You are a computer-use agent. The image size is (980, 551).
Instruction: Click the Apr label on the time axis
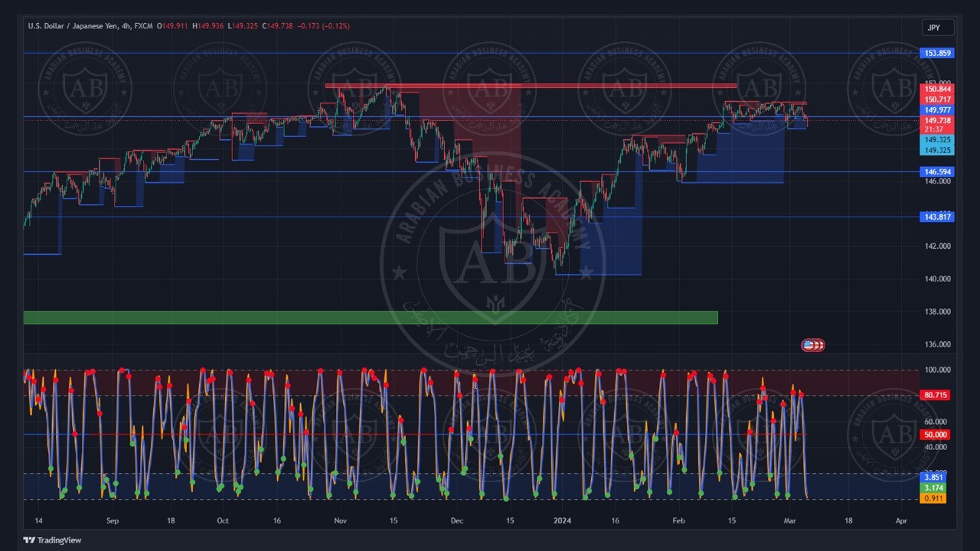[x=901, y=520]
